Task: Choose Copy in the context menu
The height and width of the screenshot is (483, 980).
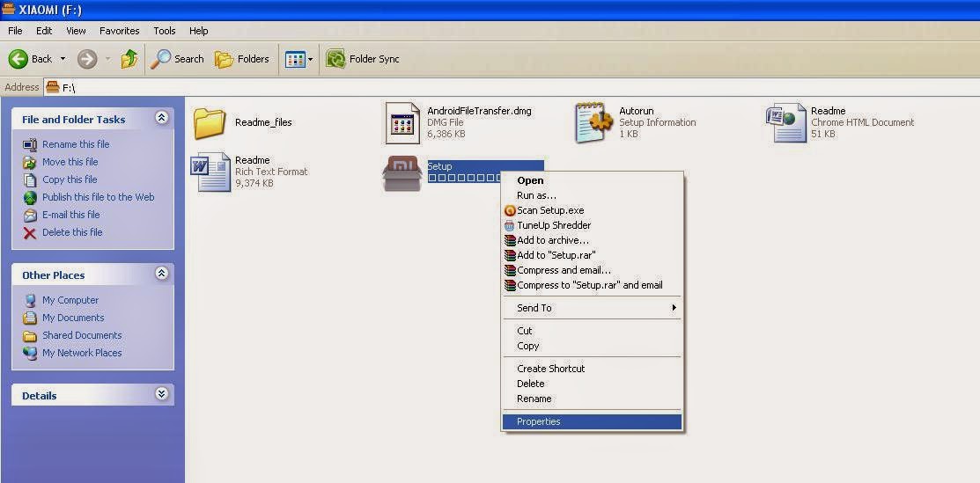Action: [592, 346]
